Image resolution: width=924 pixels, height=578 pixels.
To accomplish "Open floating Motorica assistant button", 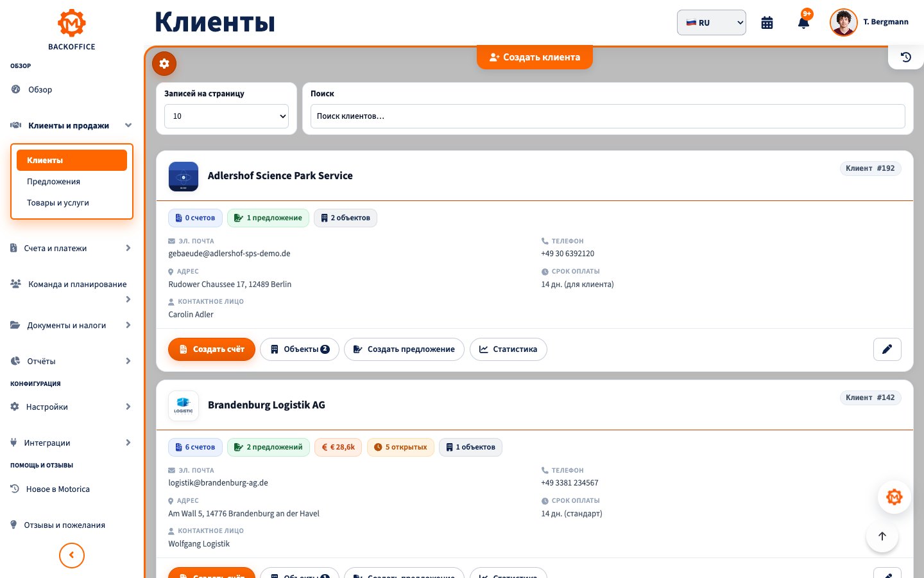I will coord(894,497).
